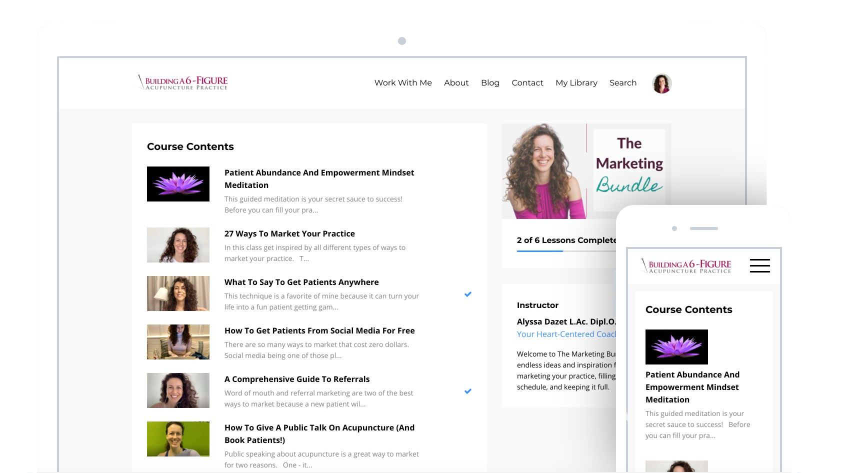
Task: Click Search in the navigation bar
Action: click(x=623, y=83)
